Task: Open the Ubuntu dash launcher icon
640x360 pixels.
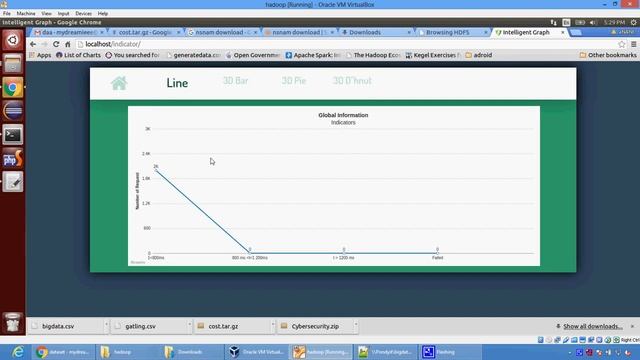Action: coord(13,40)
